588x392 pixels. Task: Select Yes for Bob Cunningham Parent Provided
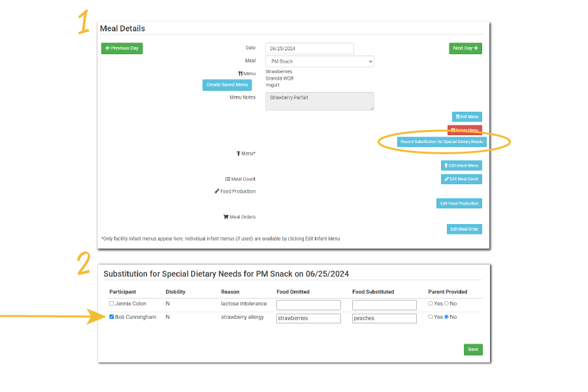[x=431, y=317]
